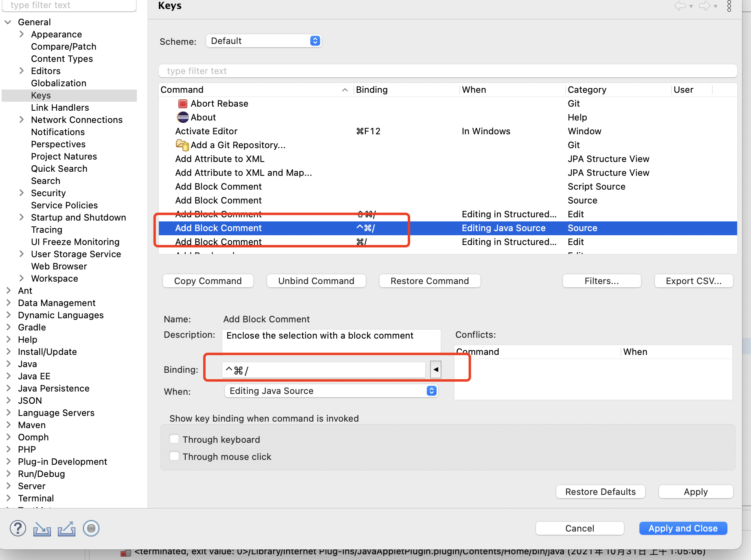Expand the Plug-in Development node

9,462
